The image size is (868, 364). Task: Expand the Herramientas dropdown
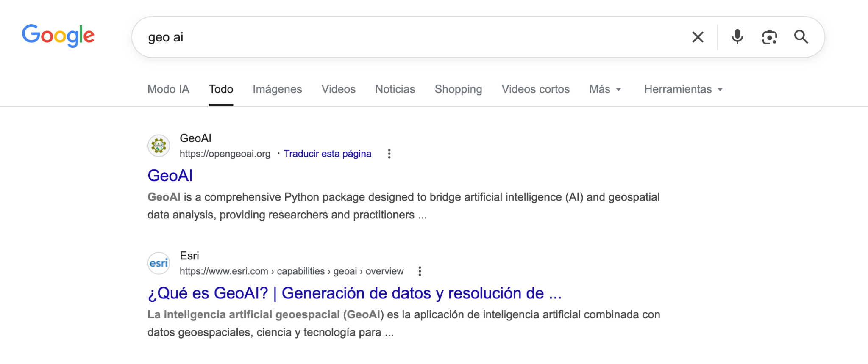click(x=683, y=89)
